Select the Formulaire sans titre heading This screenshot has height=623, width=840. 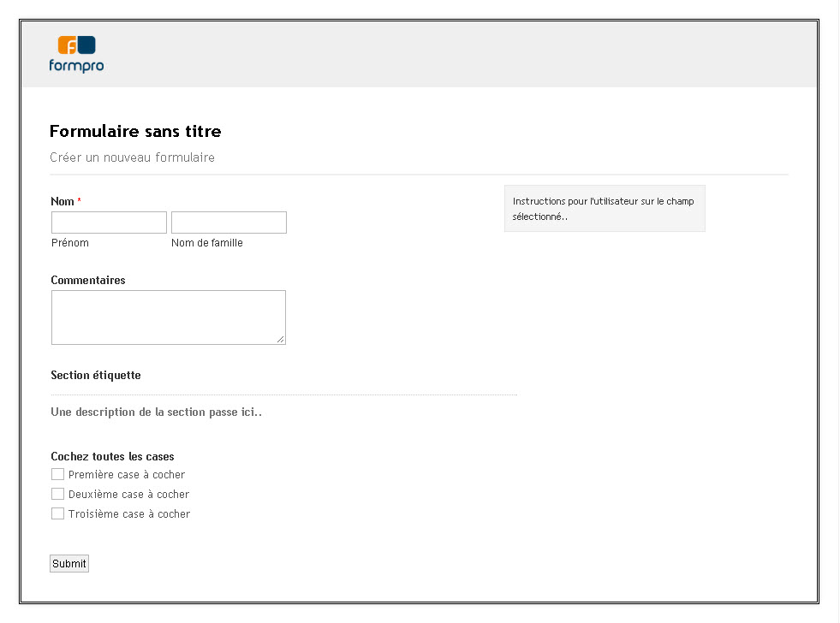pyautogui.click(x=135, y=131)
